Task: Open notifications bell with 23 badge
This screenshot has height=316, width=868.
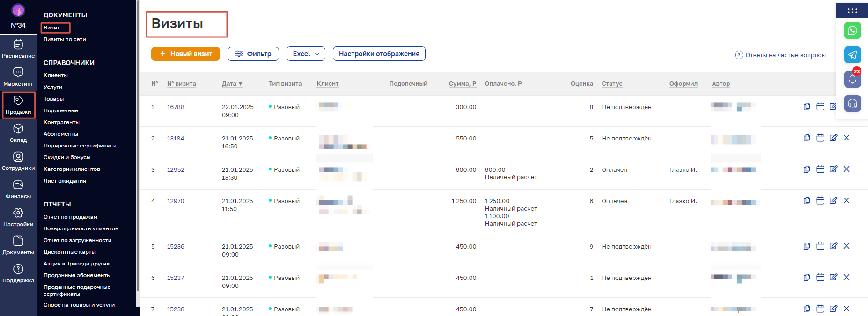Action: [853, 79]
